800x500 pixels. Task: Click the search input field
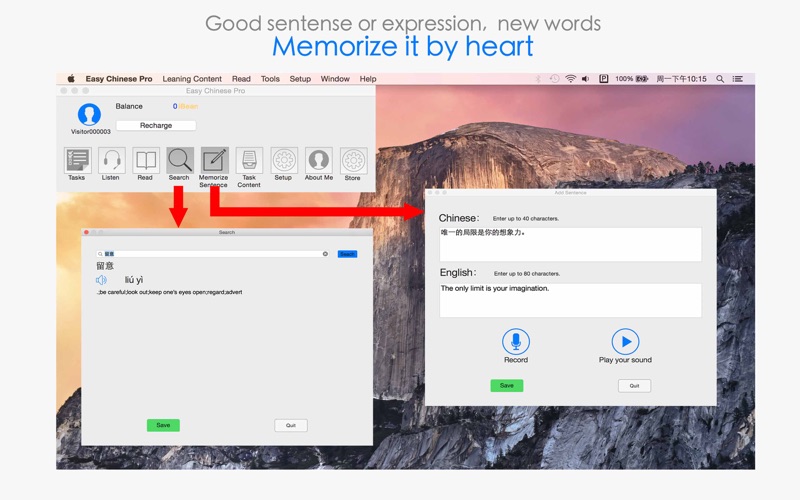(x=212, y=254)
